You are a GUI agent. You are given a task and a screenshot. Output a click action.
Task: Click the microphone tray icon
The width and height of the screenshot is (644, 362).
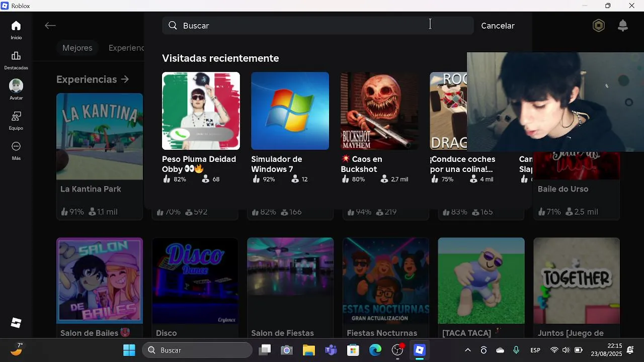(x=516, y=350)
